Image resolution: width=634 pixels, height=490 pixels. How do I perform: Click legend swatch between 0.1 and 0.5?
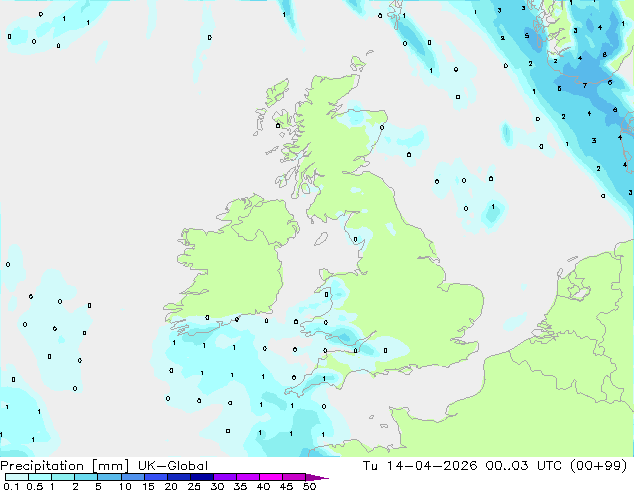click(x=17, y=477)
